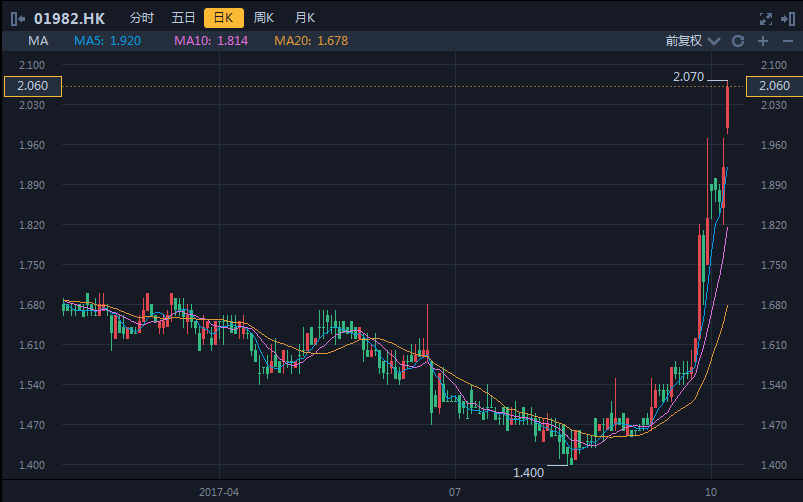
Task: Switch to the 周K weekly chart tab
Action: tap(264, 18)
